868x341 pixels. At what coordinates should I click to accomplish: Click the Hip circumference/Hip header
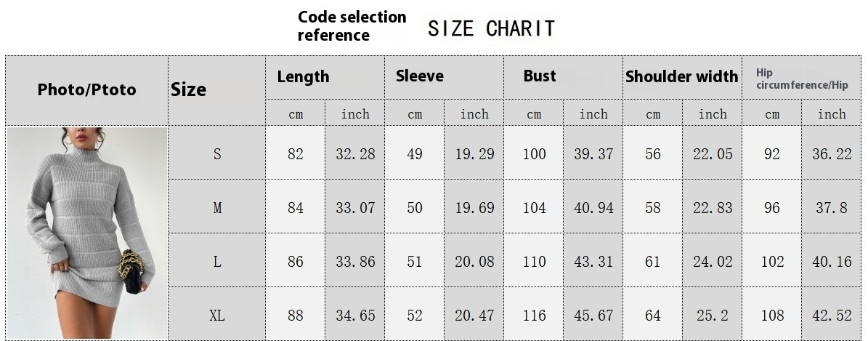coord(802,79)
